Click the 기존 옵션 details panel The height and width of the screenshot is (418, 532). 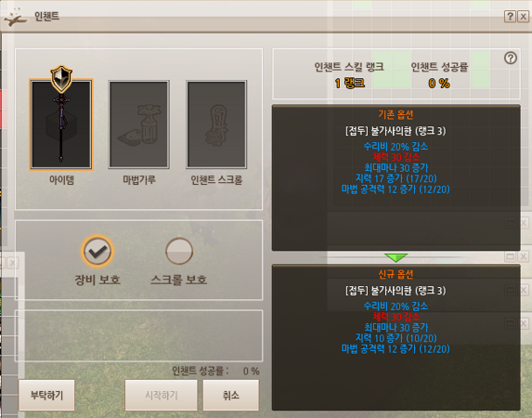pyautogui.click(x=396, y=177)
